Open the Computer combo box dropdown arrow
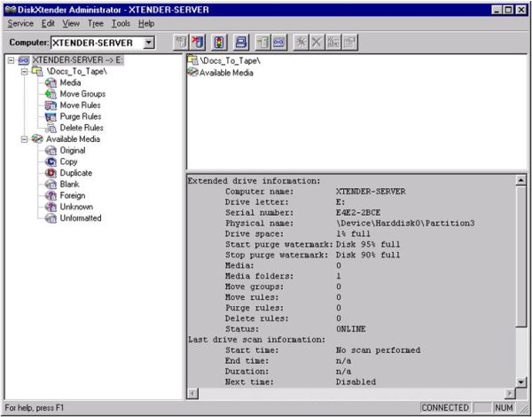This screenshot has height=417, width=532. (149, 43)
